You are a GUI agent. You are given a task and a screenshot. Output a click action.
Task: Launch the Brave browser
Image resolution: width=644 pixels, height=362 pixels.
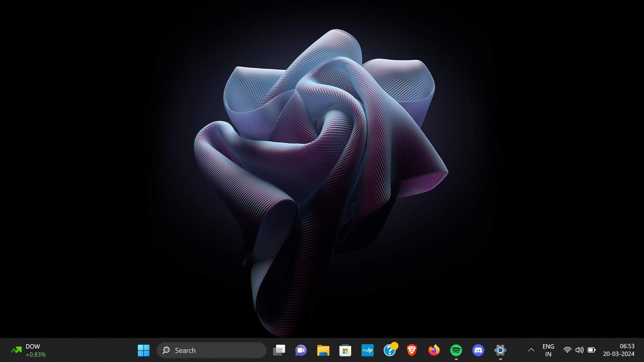point(412,350)
